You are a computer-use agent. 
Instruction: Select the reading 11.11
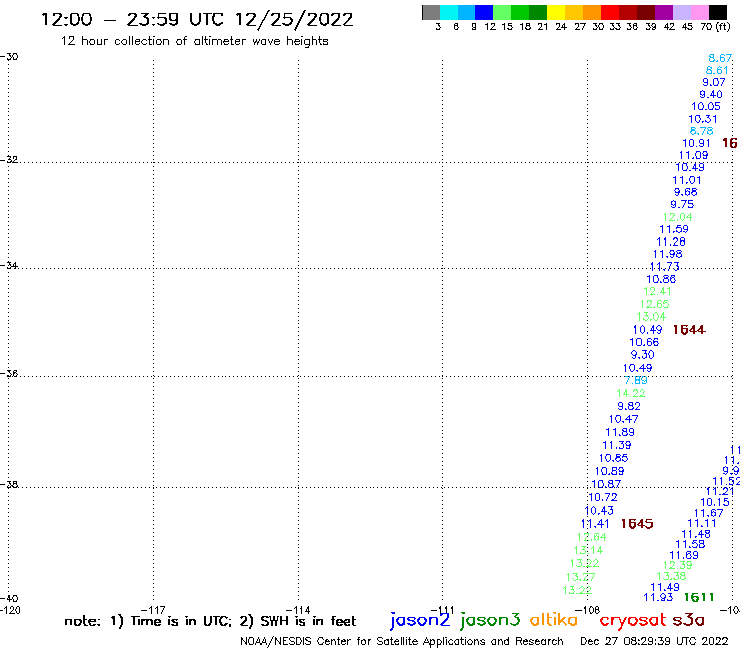pos(701,523)
